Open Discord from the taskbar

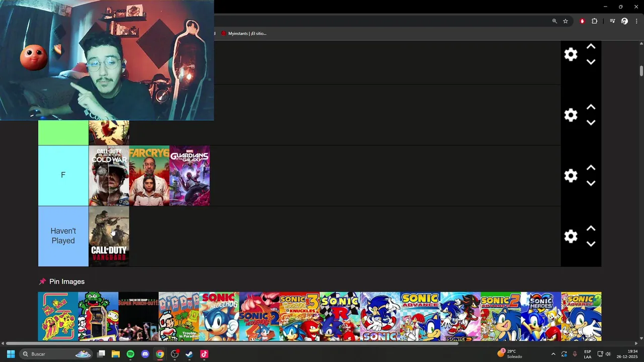point(145,354)
